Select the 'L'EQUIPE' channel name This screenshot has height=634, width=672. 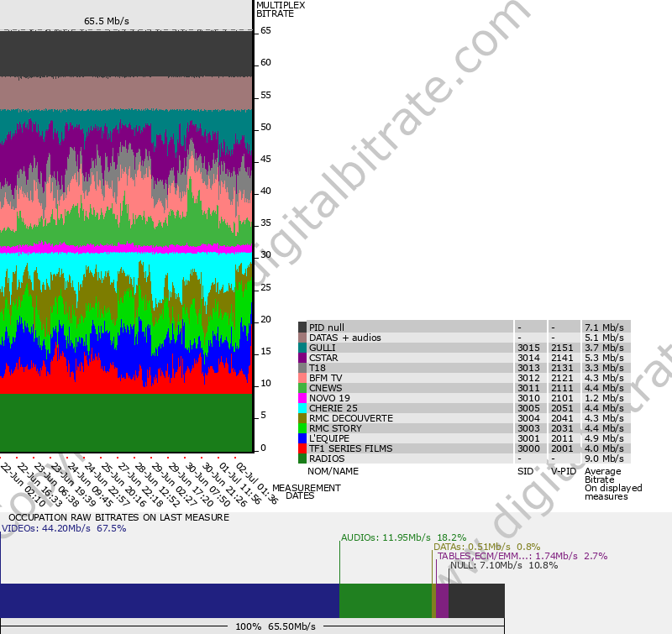[x=329, y=438]
